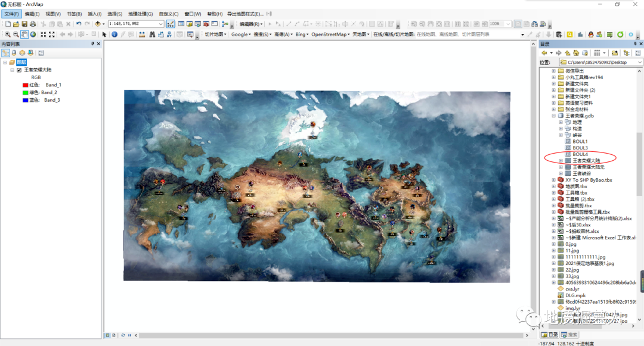Open the Google basemap dropdown
The height and width of the screenshot is (346, 644).
click(x=241, y=35)
